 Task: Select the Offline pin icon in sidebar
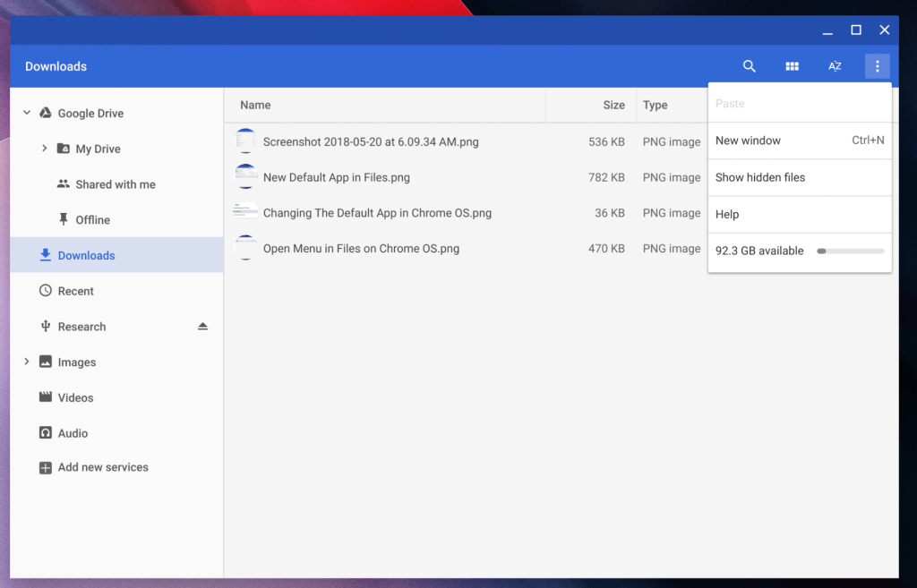click(x=63, y=219)
